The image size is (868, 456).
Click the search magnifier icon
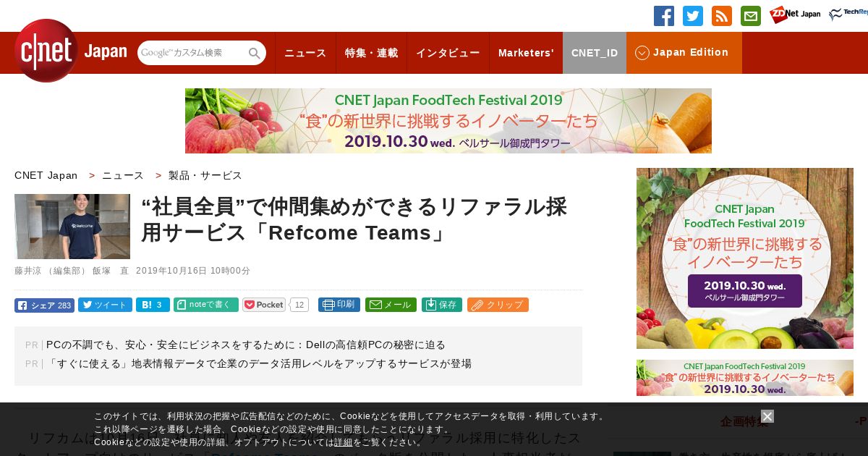254,53
